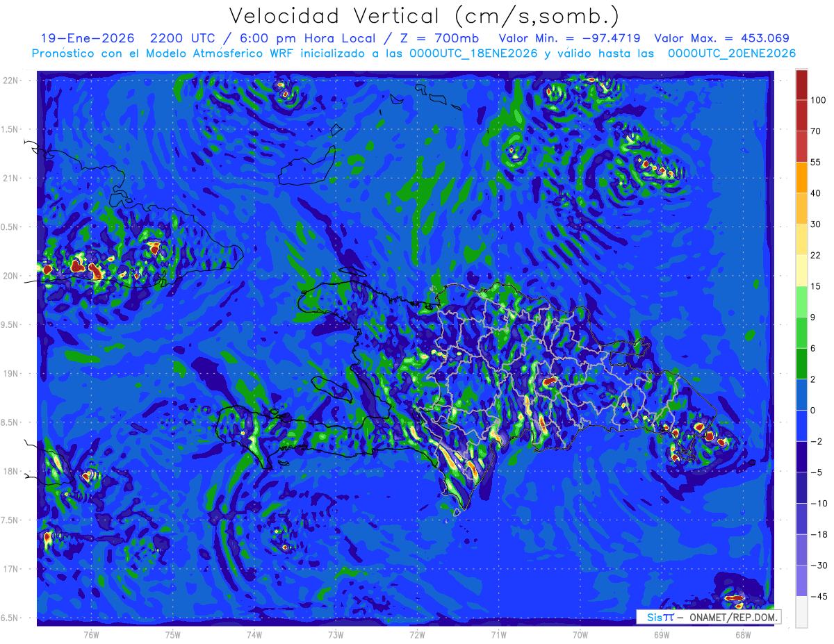Viewport: 834px width, 644px height.
Task: Select colorbar segment between -45 and -30
Action: tap(802, 580)
